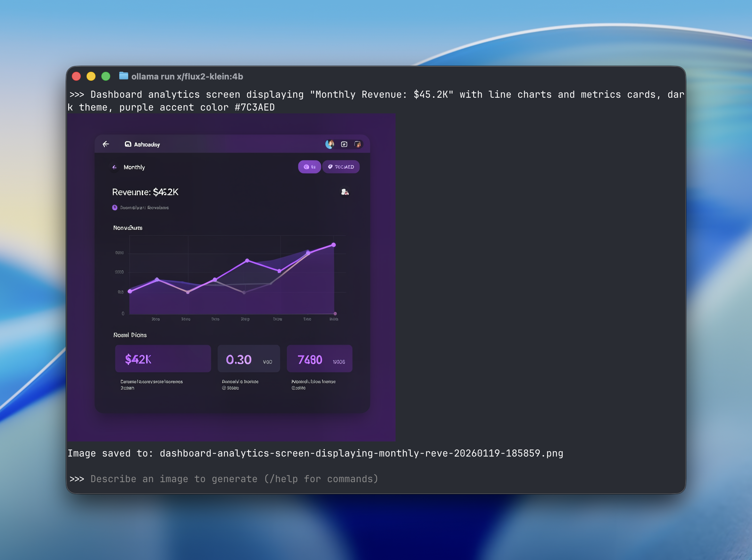The height and width of the screenshot is (560, 752).
Task: Click the Ashoadoy logo icon
Action: click(128, 144)
